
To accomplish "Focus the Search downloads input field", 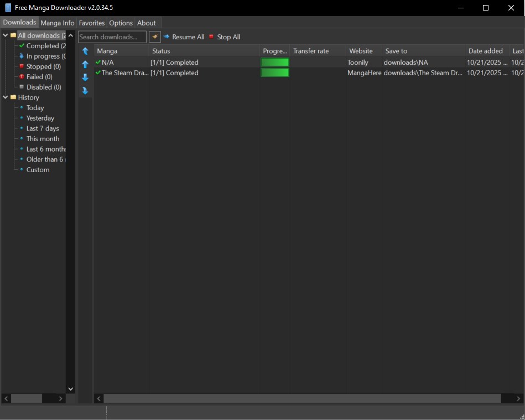I will (112, 37).
